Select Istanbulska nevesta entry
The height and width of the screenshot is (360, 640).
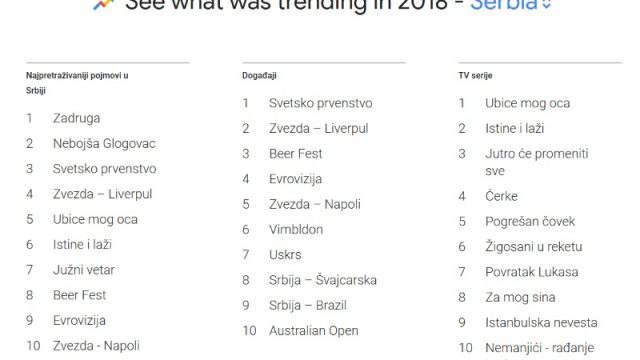(x=541, y=323)
